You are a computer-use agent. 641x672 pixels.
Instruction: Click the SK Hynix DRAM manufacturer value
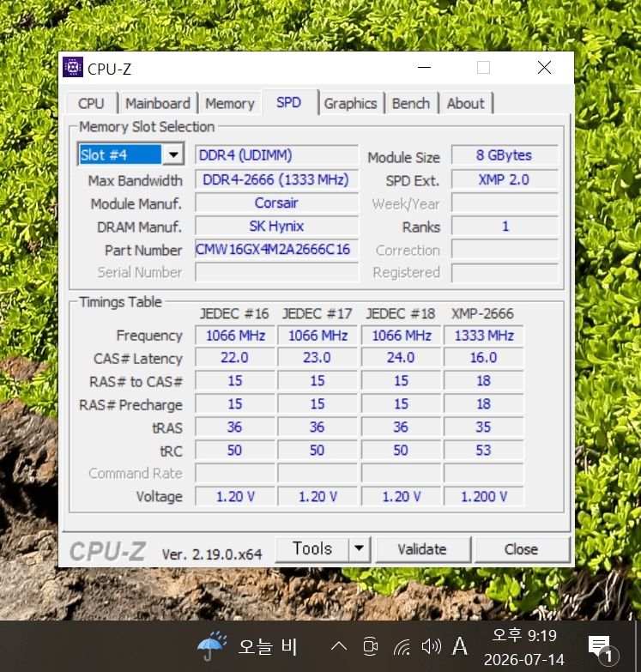tap(277, 226)
